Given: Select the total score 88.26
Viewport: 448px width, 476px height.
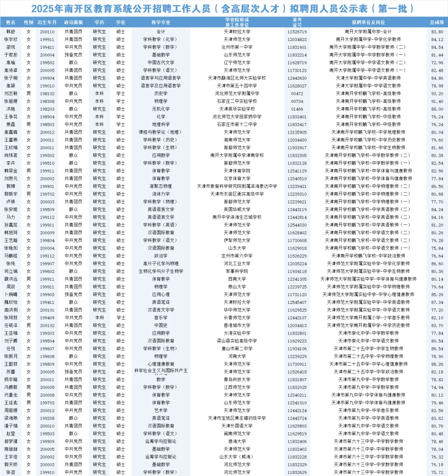Looking at the screenshot, I should (x=437, y=364).
